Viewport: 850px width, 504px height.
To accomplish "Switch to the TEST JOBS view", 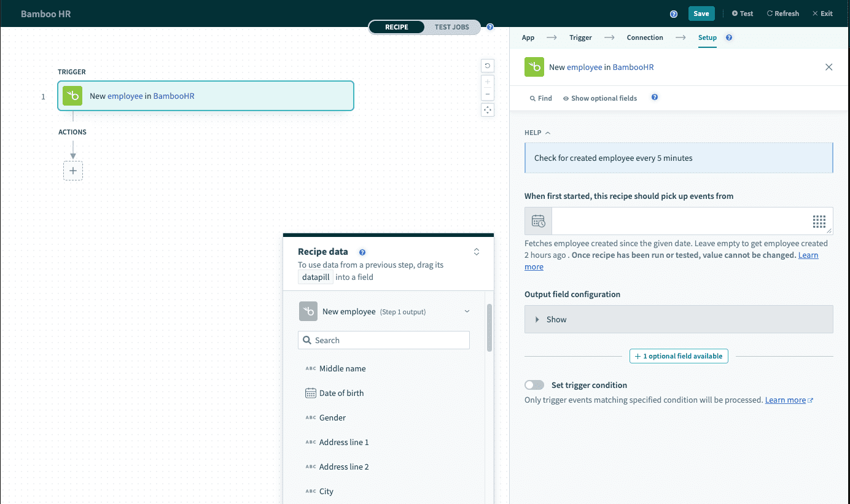I will [x=451, y=27].
